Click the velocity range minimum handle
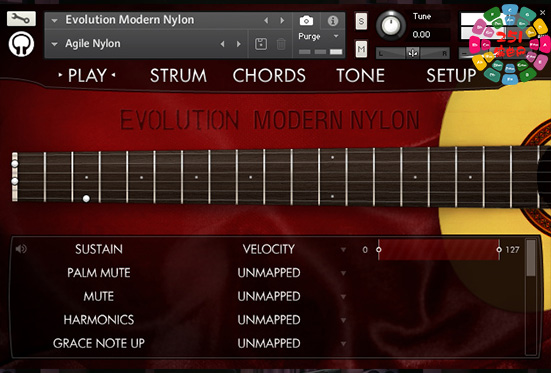Image resolution: width=551 pixels, height=373 pixels. (x=378, y=250)
